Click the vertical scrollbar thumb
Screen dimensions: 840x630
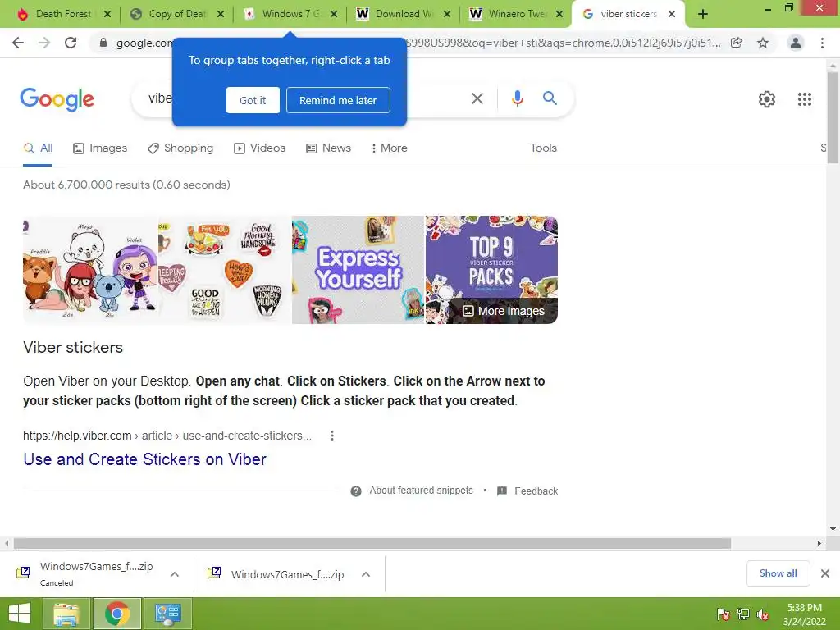point(833,116)
